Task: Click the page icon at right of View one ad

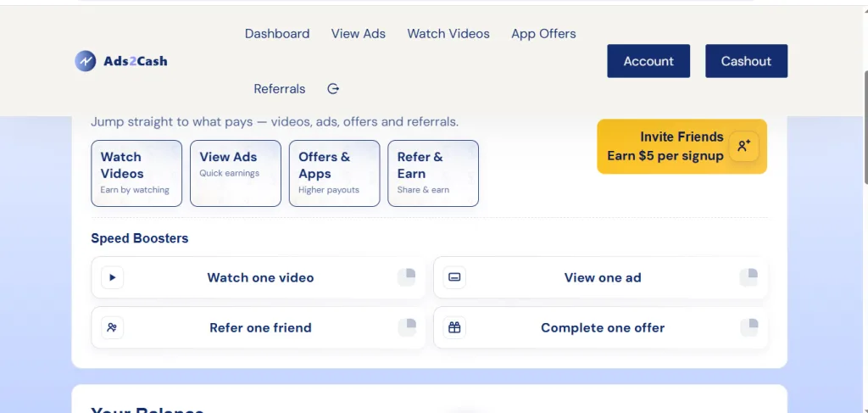Action: tap(748, 276)
